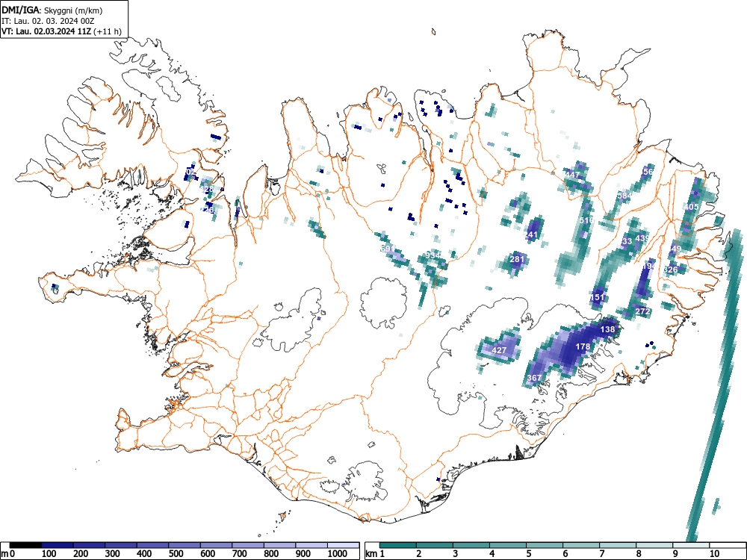Click the legend swatch between 100 and 200 m
The height and width of the screenshot is (560, 747).
(x=58, y=544)
